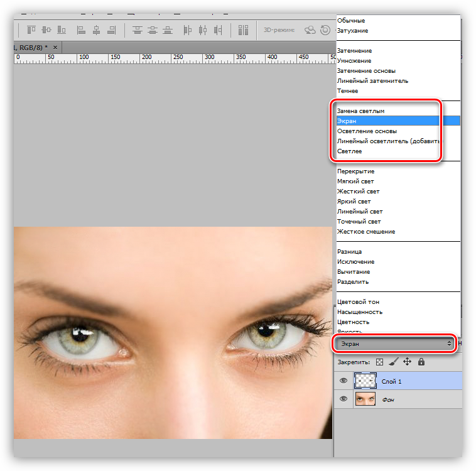Choose the Разделить blend mode
The width and height of the screenshot is (476, 471).
(353, 281)
